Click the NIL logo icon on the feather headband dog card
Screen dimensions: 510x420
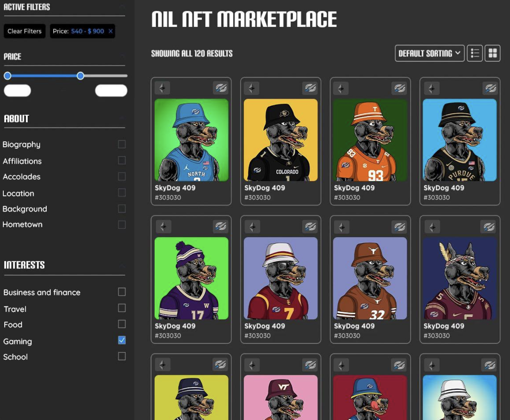click(x=489, y=226)
